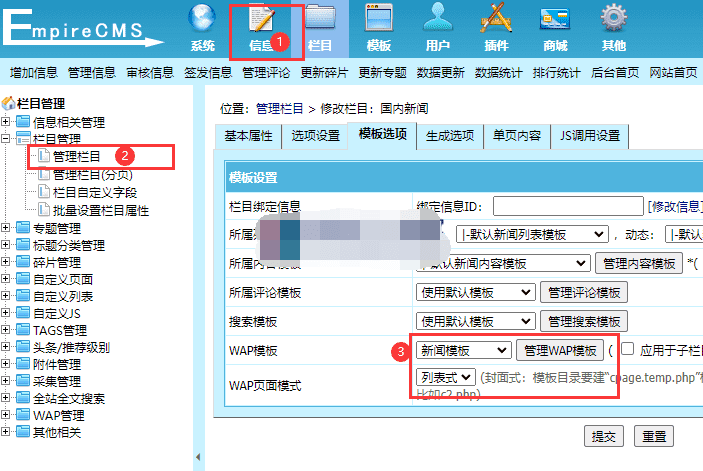The height and width of the screenshot is (471, 703).
Task: Select 管理栏目(分页) tree item
Action: tap(92, 175)
